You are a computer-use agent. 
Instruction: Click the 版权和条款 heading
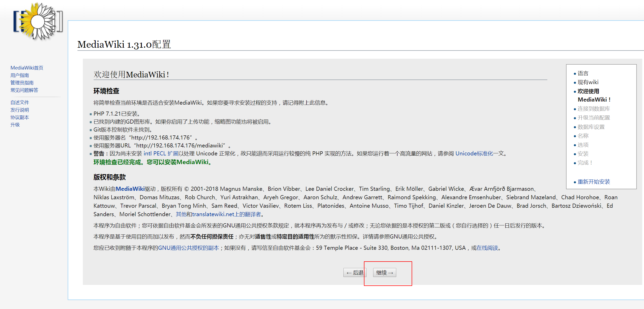pyautogui.click(x=110, y=177)
